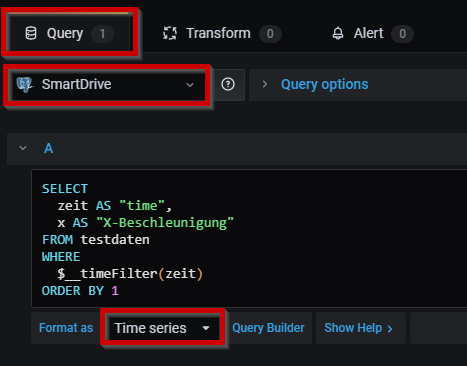Viewport: 467px width, 366px height.
Task: Open the SmartDrive data source dropdown
Action: [x=107, y=85]
